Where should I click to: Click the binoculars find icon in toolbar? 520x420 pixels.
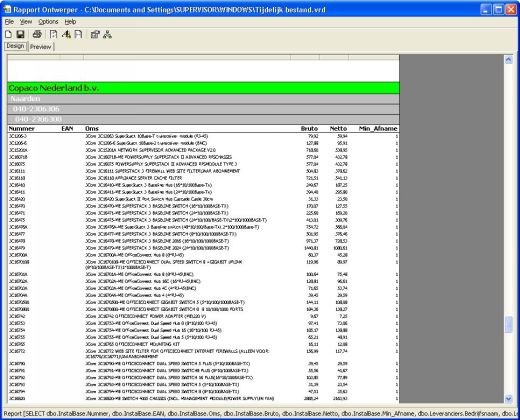coord(66,34)
